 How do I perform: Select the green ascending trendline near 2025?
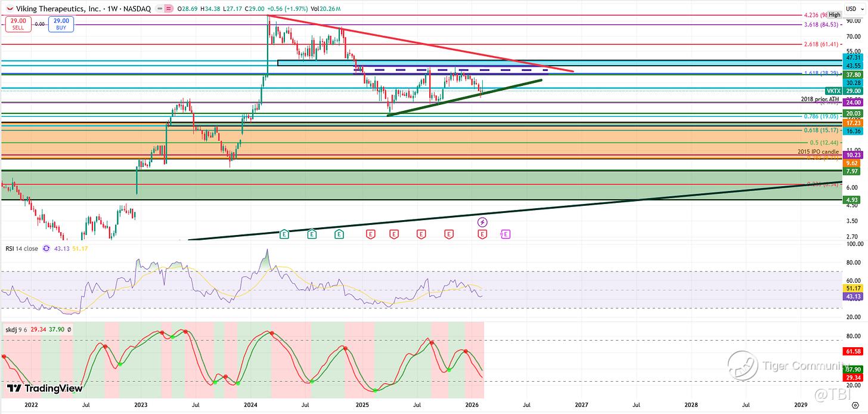(x=464, y=97)
